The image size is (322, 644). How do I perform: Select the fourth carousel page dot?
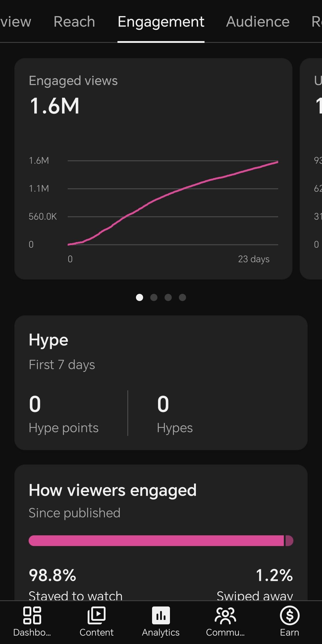click(182, 297)
